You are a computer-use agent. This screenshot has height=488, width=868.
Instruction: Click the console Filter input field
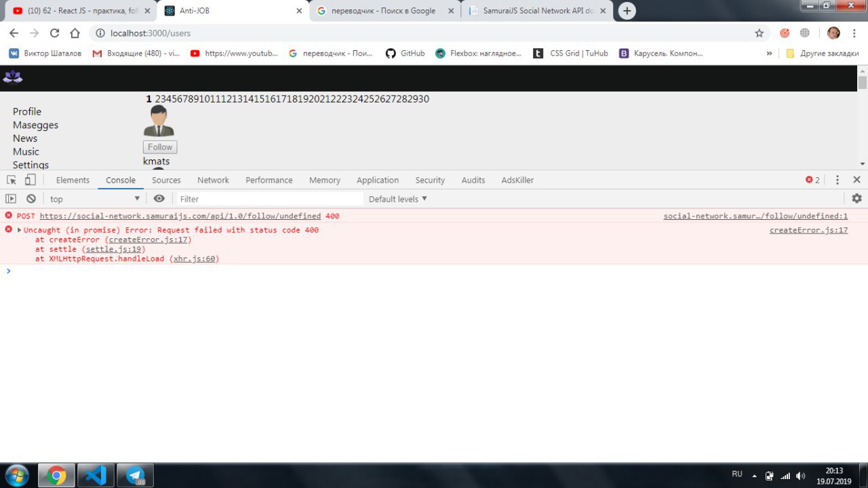(x=270, y=199)
